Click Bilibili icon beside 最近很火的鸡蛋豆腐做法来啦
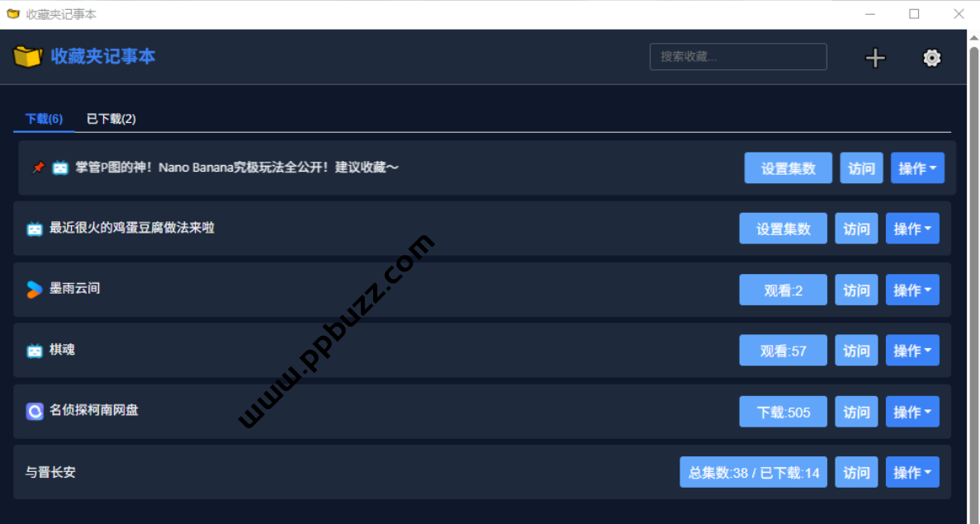The height and width of the screenshot is (524, 980). 35,229
